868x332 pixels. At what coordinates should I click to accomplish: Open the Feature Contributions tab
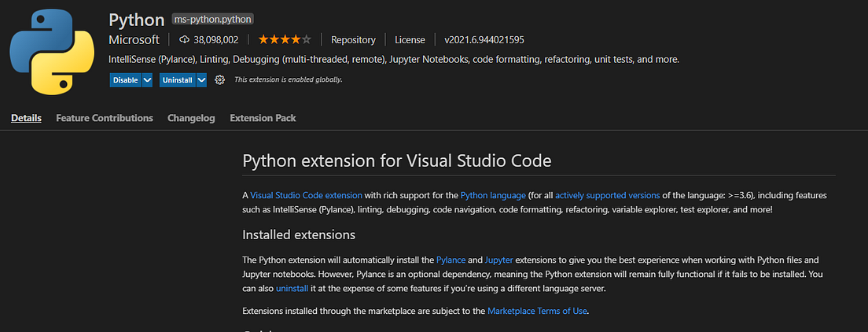(105, 118)
